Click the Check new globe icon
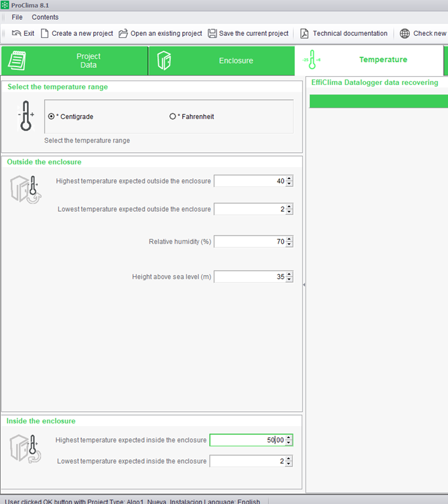 point(405,33)
